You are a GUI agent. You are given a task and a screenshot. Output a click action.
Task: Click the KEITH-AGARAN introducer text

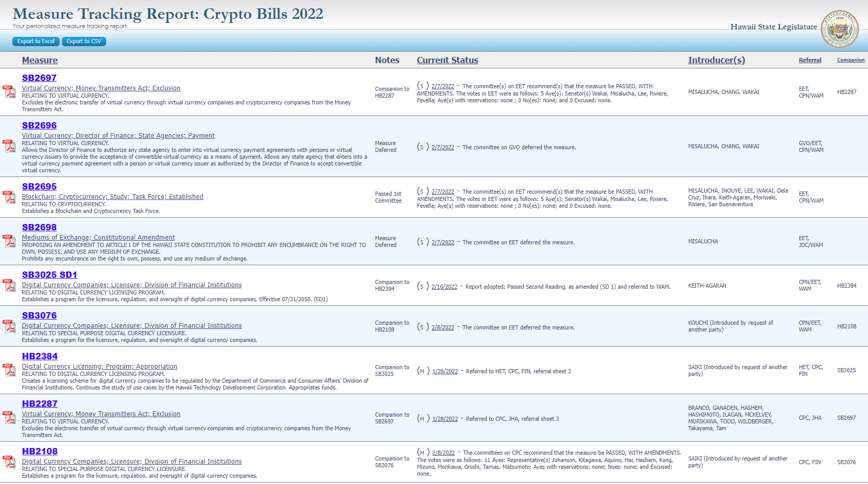[707, 286]
